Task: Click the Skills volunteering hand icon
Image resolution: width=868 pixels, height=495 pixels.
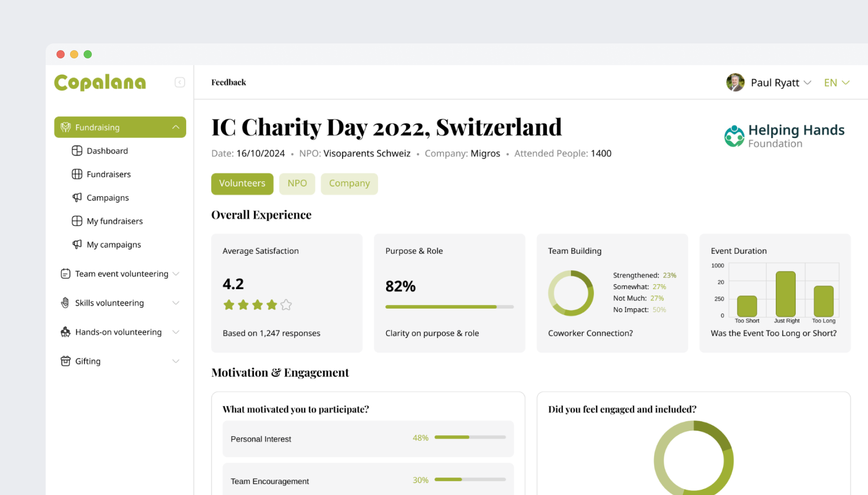Action: (x=66, y=303)
